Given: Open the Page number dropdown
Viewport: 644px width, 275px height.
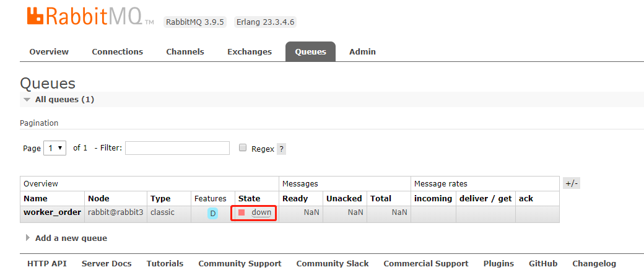Looking at the screenshot, I should click(54, 148).
